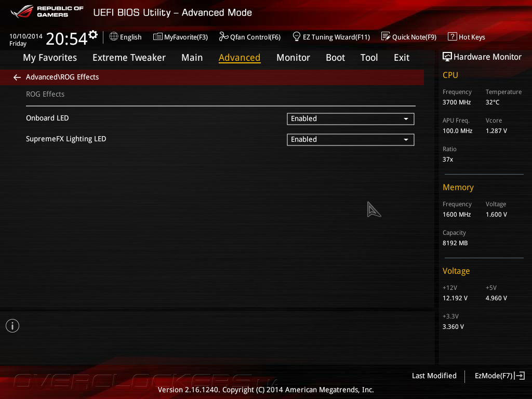Open Quick Note(F9)
The height and width of the screenshot is (399, 532).
click(409, 37)
